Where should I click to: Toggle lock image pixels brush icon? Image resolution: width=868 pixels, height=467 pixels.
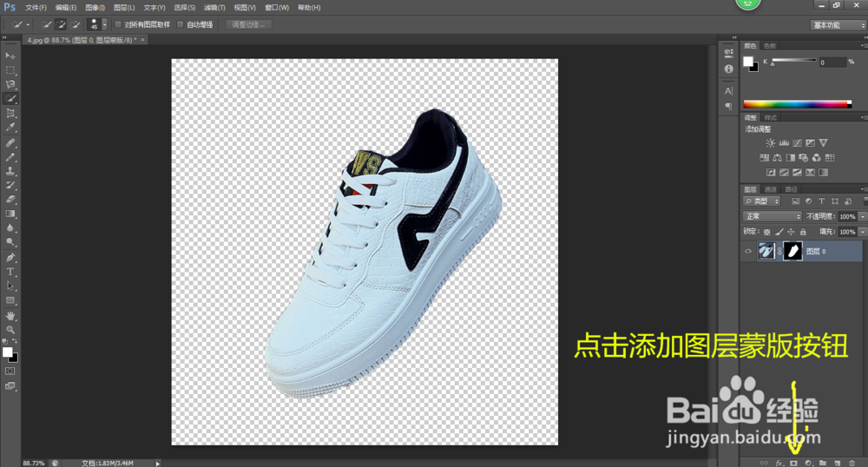coord(779,232)
